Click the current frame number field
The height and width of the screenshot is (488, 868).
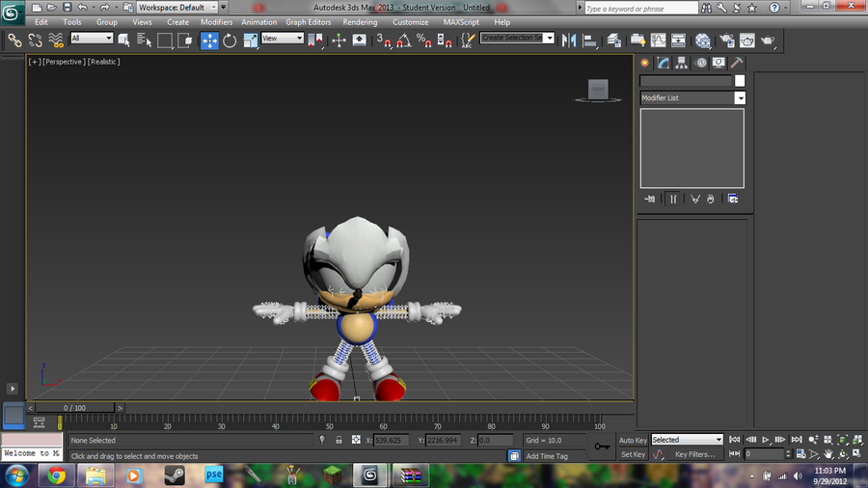pyautogui.click(x=764, y=453)
